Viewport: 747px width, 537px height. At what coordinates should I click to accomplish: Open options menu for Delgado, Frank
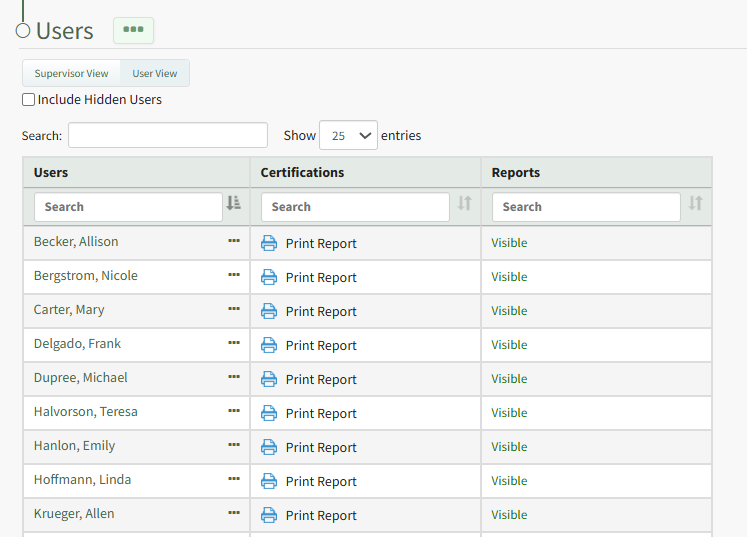point(234,343)
